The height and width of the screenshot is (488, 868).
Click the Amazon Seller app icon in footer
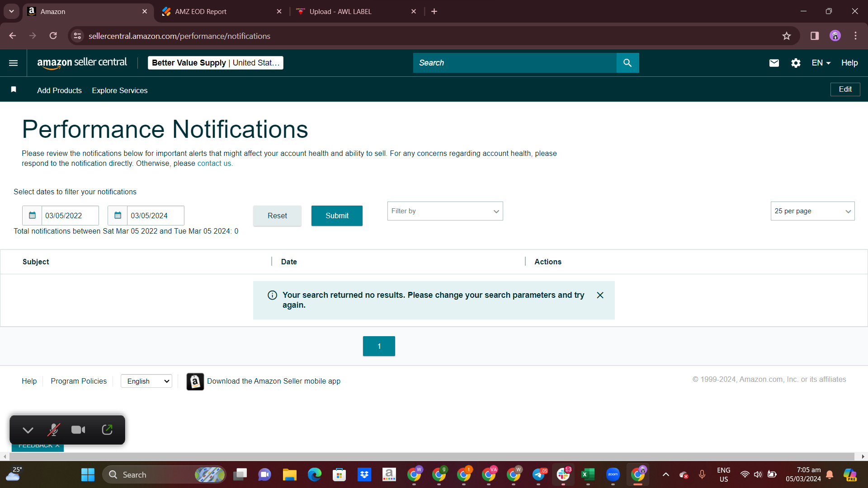pyautogui.click(x=195, y=381)
